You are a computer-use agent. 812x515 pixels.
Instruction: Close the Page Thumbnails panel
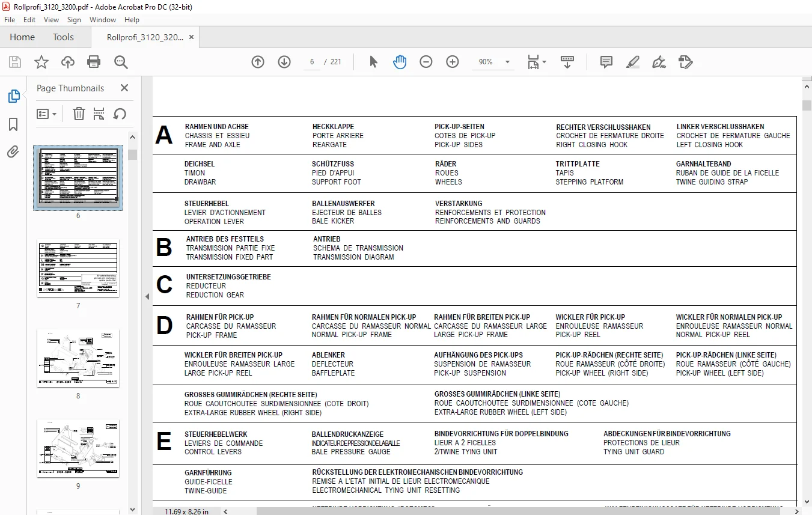tap(124, 88)
